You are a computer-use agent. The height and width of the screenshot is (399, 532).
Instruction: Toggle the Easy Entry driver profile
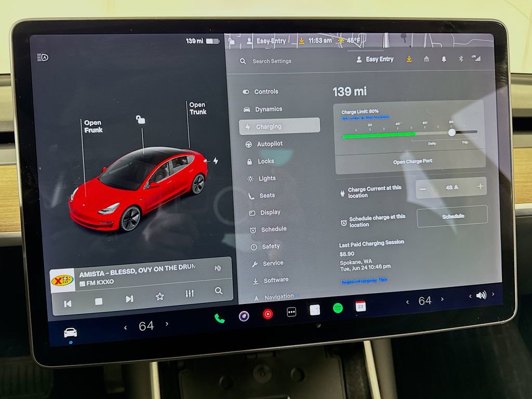[x=376, y=59]
